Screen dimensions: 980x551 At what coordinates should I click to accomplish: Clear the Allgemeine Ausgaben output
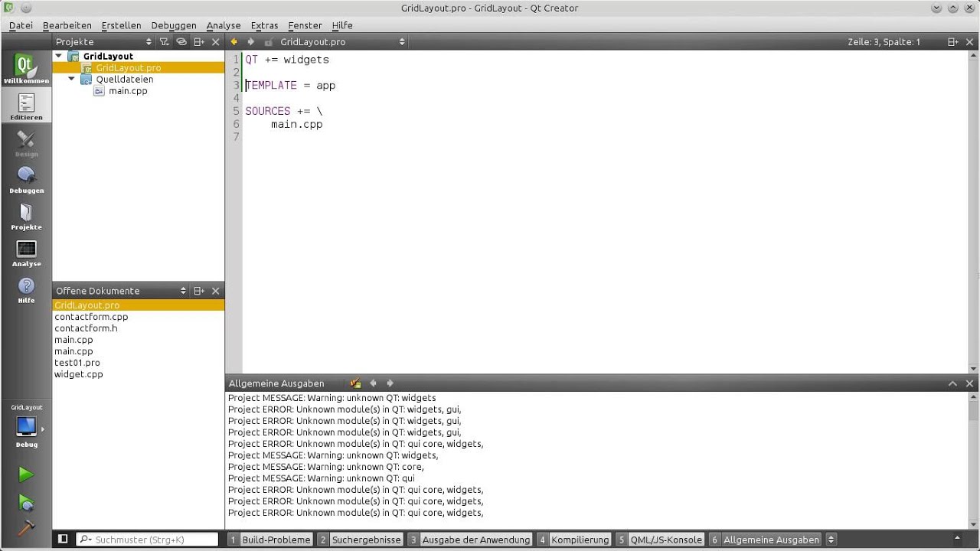355,383
